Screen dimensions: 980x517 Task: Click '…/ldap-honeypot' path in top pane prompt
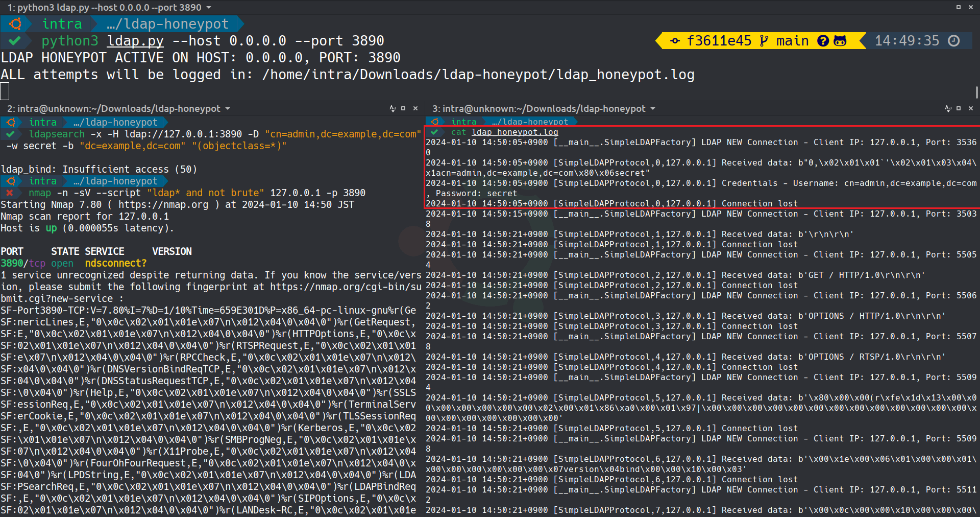tap(168, 24)
